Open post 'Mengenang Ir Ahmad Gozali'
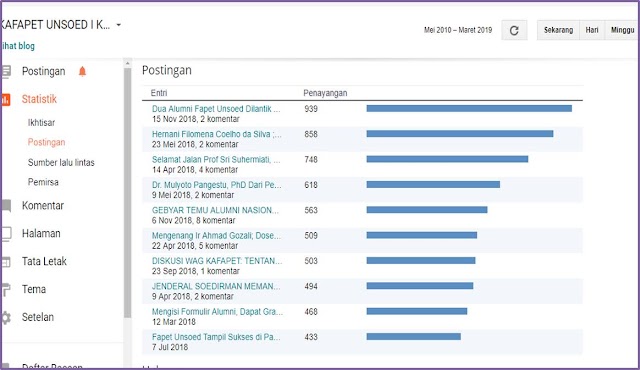640x370 pixels. (x=216, y=235)
